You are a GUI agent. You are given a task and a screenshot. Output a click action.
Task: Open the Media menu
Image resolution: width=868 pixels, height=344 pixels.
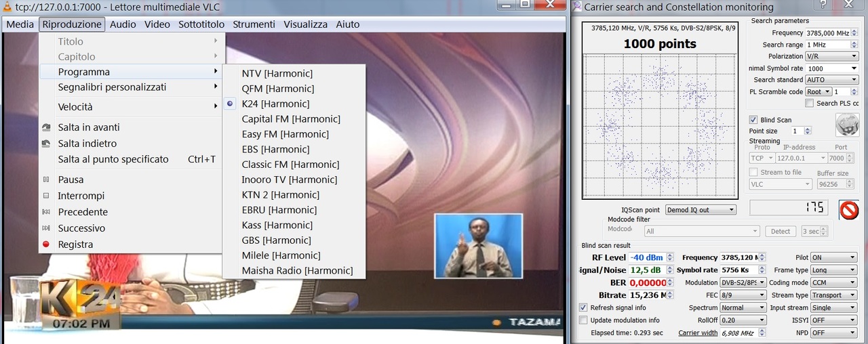(20, 24)
